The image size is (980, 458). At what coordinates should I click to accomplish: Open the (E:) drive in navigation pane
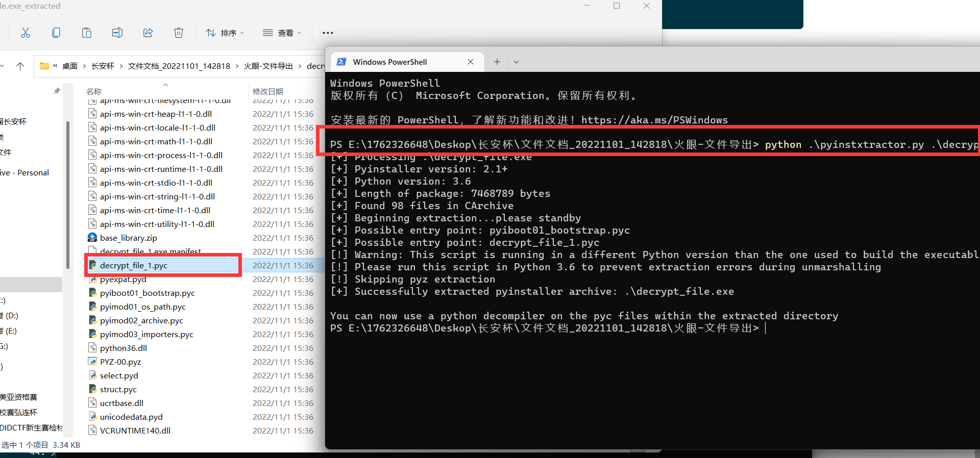[x=9, y=331]
